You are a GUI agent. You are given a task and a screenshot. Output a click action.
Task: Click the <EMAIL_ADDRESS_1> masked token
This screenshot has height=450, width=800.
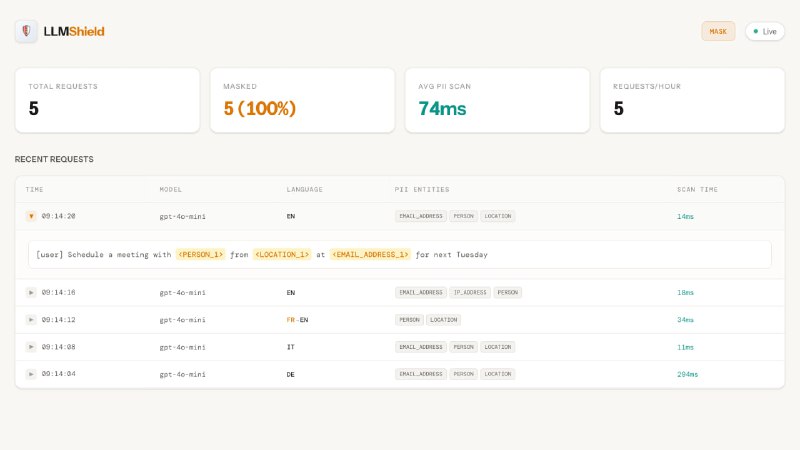(x=370, y=255)
